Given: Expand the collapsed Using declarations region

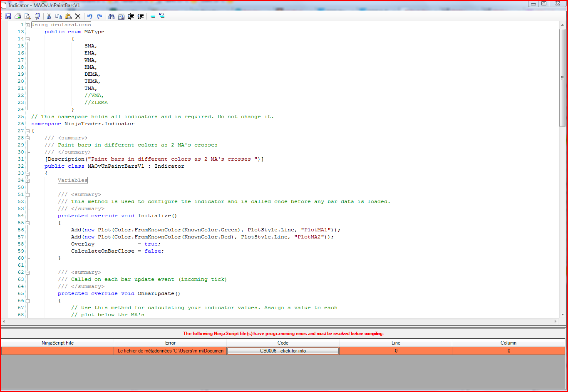Looking at the screenshot, I should 28,25.
